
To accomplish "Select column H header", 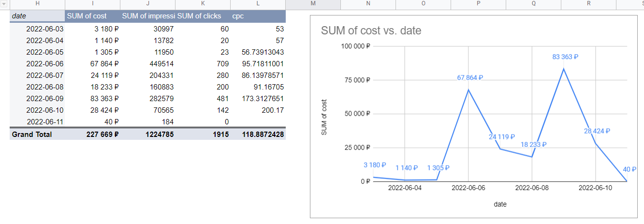I will [x=37, y=4].
